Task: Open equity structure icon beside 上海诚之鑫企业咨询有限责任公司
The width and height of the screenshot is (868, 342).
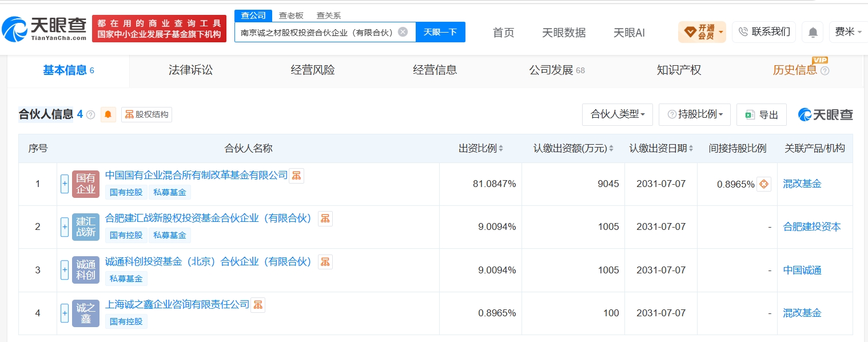Action: click(257, 305)
